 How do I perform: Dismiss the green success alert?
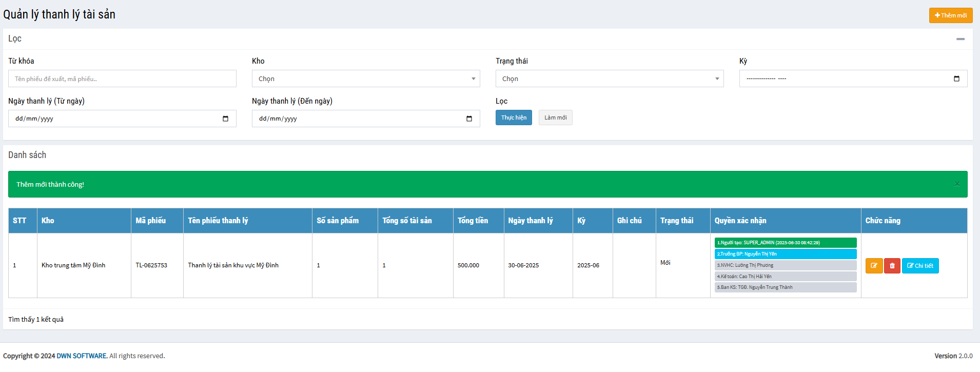pyautogui.click(x=957, y=184)
